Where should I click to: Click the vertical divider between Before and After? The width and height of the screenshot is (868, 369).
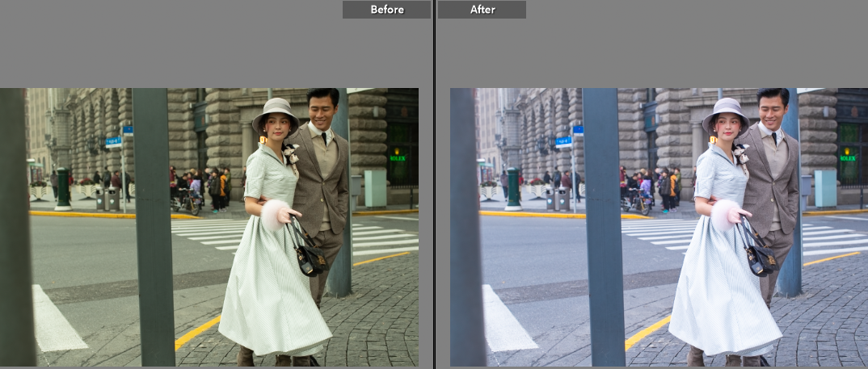[x=434, y=184]
